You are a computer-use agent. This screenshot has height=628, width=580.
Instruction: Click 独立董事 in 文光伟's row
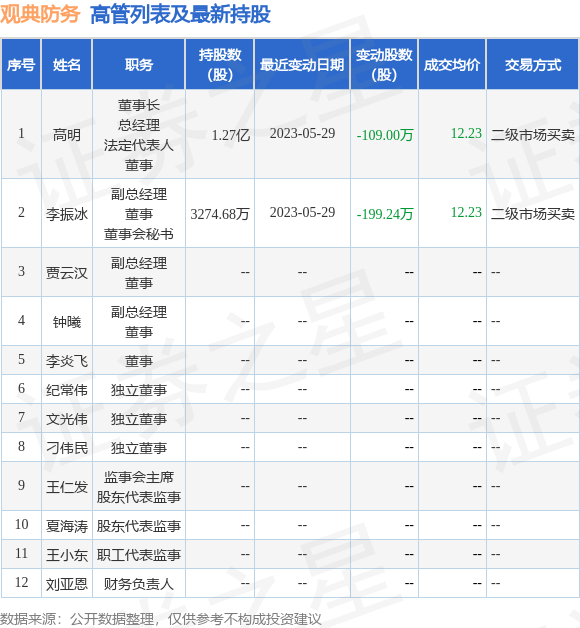[x=139, y=419]
